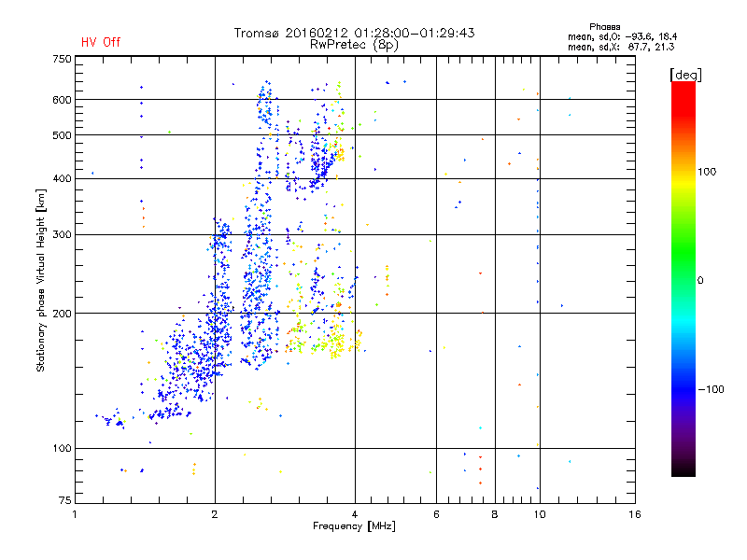Click the y-axis tick label '100'
The width and height of the screenshot is (747, 560).
pyautogui.click(x=62, y=449)
